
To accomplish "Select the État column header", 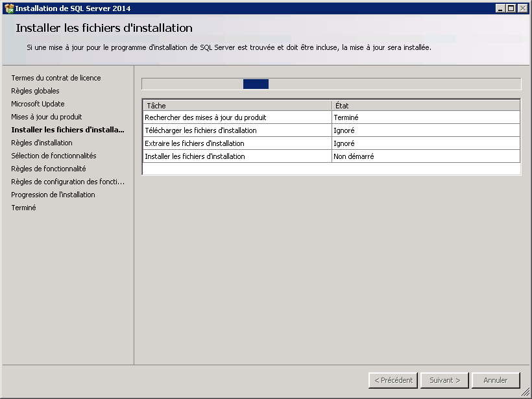I will point(426,105).
